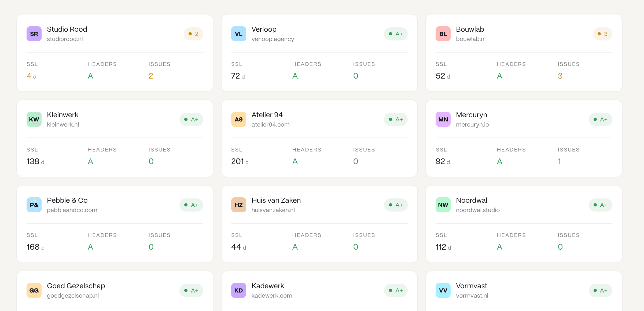Image resolution: width=644 pixels, height=311 pixels.
Task: Click the MN avatar icon on the Mercuryn card
Action: click(x=443, y=119)
